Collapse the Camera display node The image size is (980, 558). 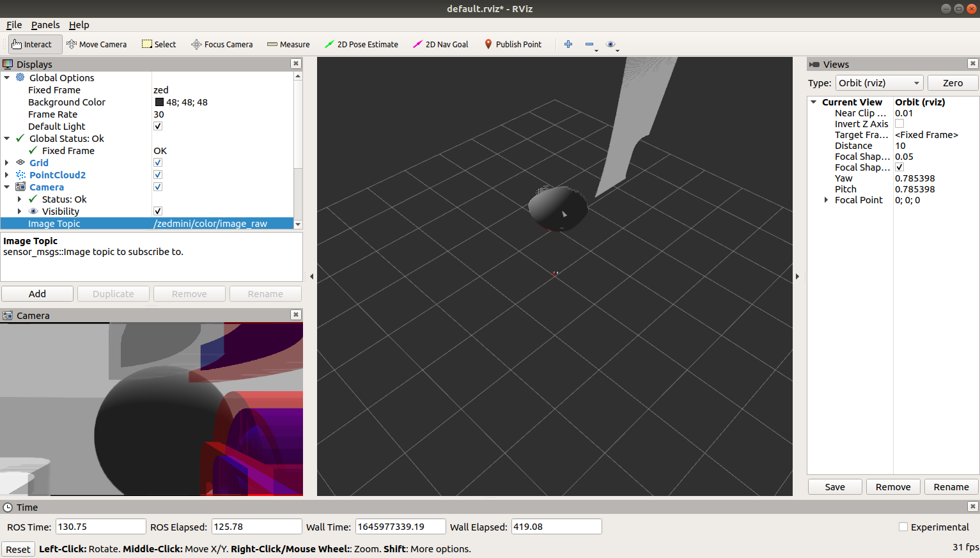click(7, 187)
